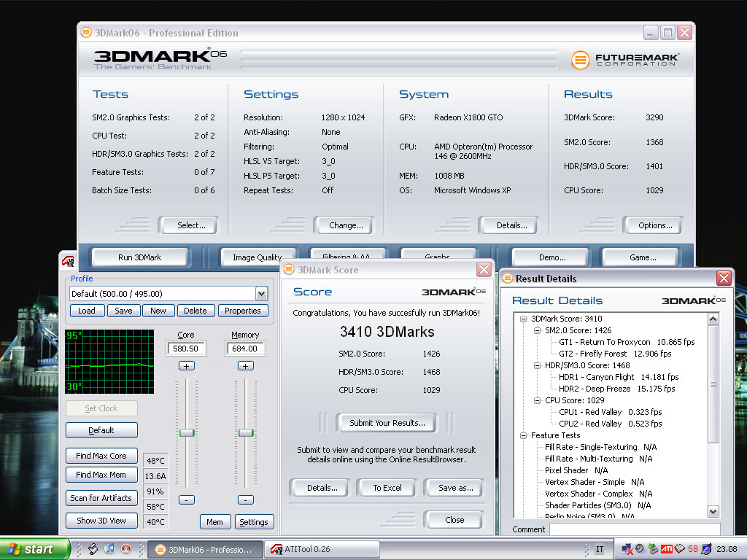Viewport: 747px width, 560px height.
Task: Collapse the SM2.0 Score tree node
Action: [535, 330]
